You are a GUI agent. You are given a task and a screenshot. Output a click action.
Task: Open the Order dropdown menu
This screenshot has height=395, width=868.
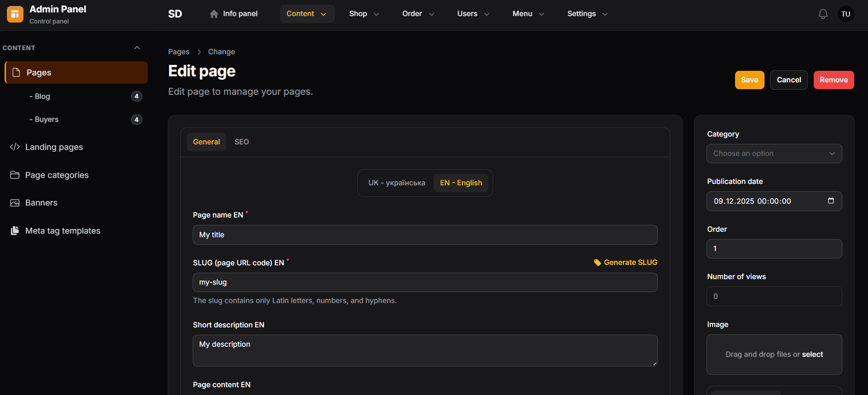coord(418,14)
